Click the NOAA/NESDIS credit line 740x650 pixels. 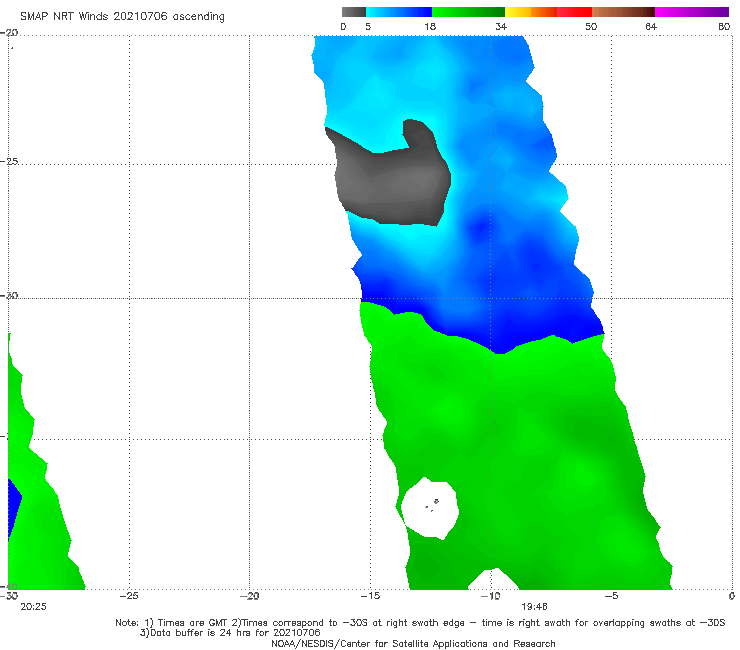[x=413, y=644]
